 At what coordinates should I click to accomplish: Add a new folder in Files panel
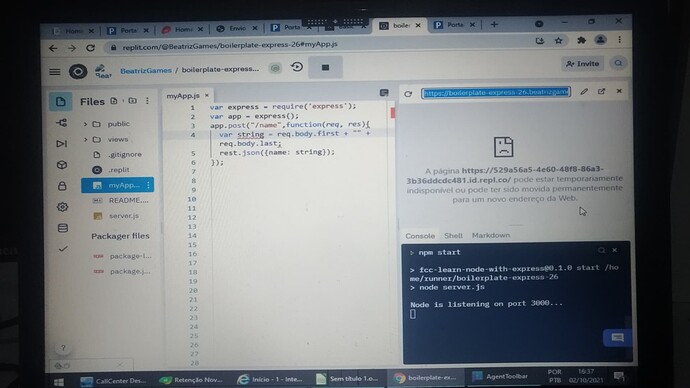tap(132, 101)
